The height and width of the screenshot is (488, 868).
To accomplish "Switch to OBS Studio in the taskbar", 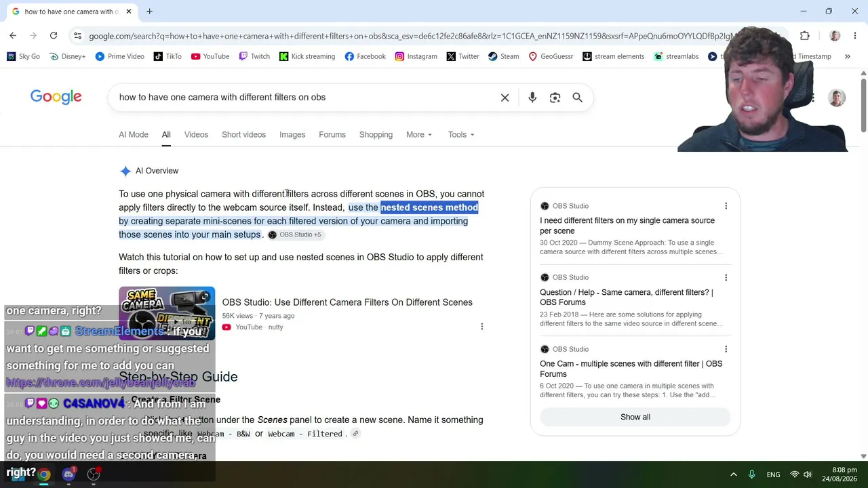I will point(94,474).
